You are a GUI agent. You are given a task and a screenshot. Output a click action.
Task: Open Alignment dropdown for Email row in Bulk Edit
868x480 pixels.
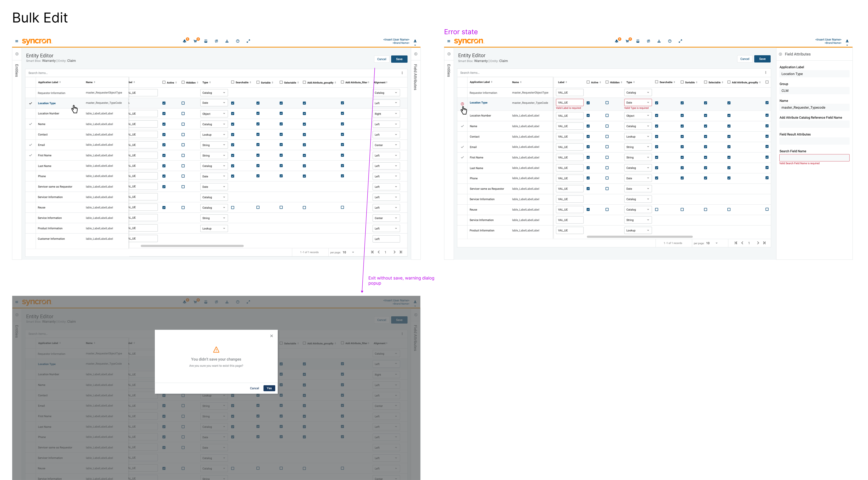click(386, 145)
